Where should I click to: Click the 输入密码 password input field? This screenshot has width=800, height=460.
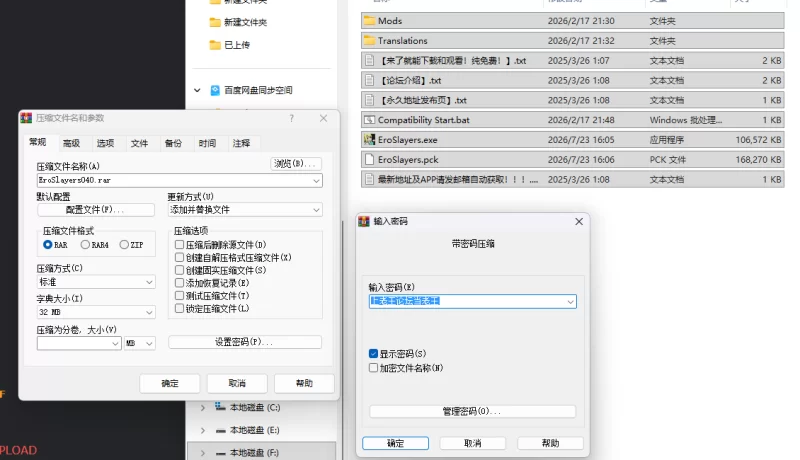472,302
